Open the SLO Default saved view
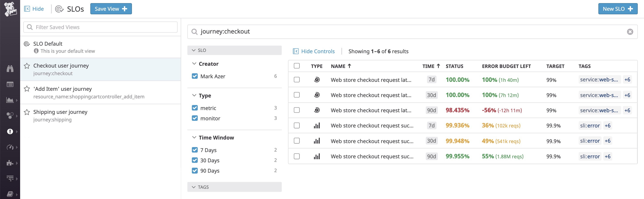 click(x=100, y=47)
